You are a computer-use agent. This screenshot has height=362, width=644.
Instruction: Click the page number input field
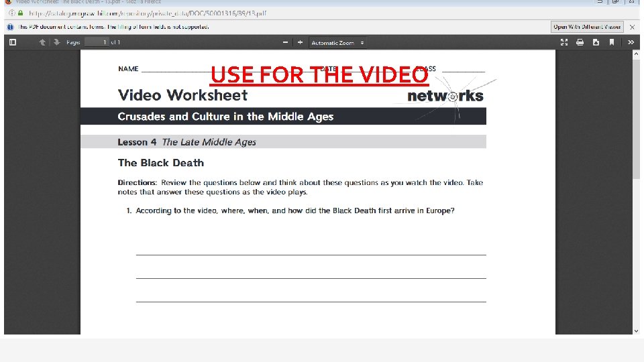click(97, 42)
